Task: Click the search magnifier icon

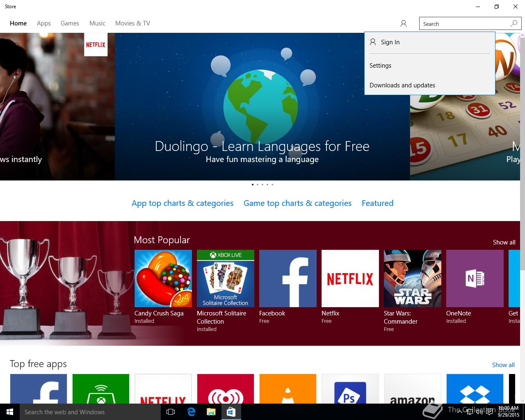Action: [514, 23]
